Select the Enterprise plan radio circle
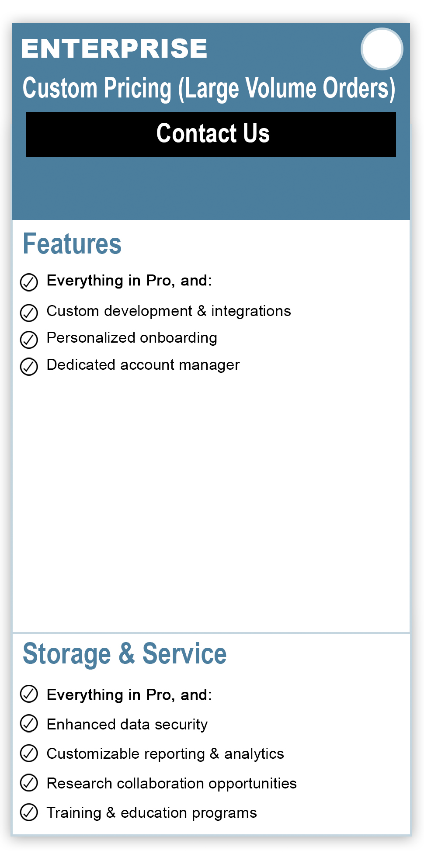 (382, 49)
